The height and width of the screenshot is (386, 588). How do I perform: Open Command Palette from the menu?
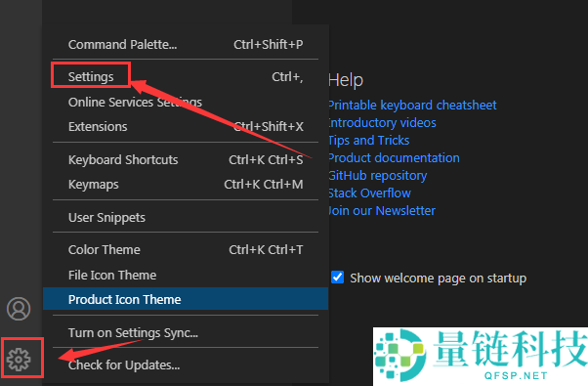pos(186,44)
